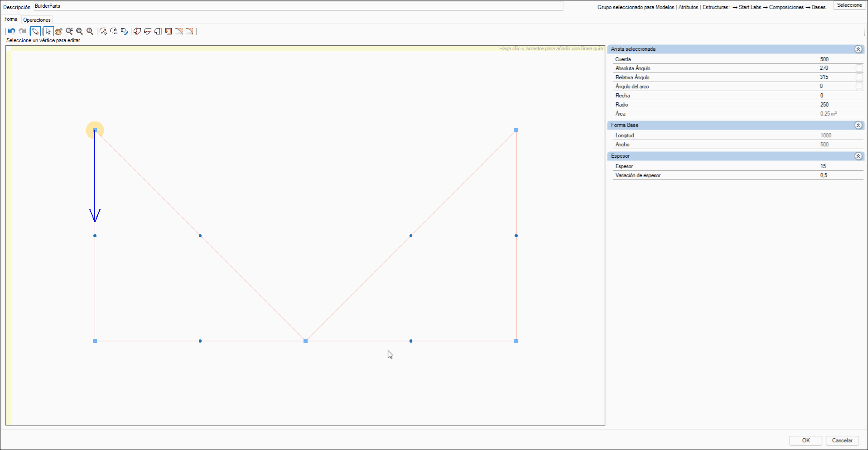This screenshot has height=450, width=868.
Task: Click the top guide-line ruler bar
Action: [308, 48]
